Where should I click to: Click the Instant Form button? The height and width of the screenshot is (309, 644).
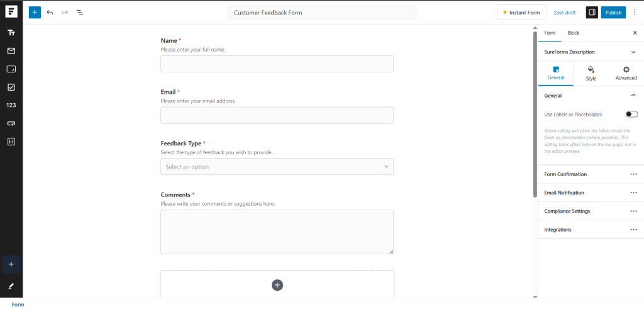tap(521, 13)
